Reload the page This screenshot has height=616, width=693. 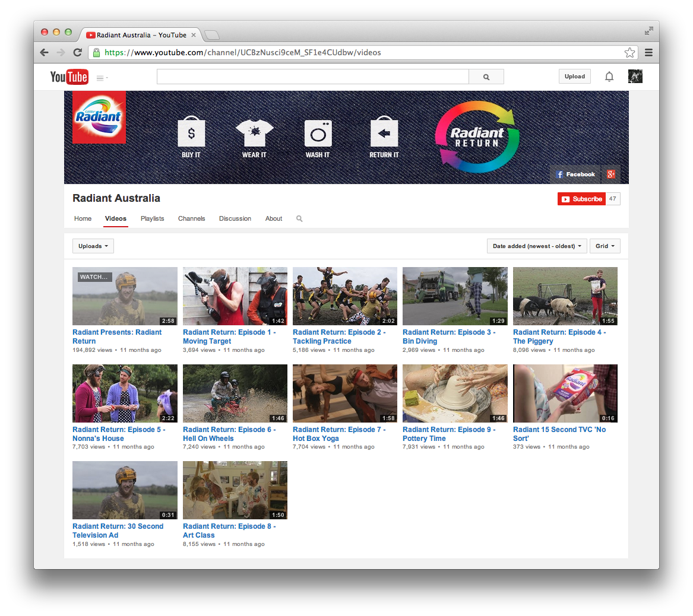point(77,53)
